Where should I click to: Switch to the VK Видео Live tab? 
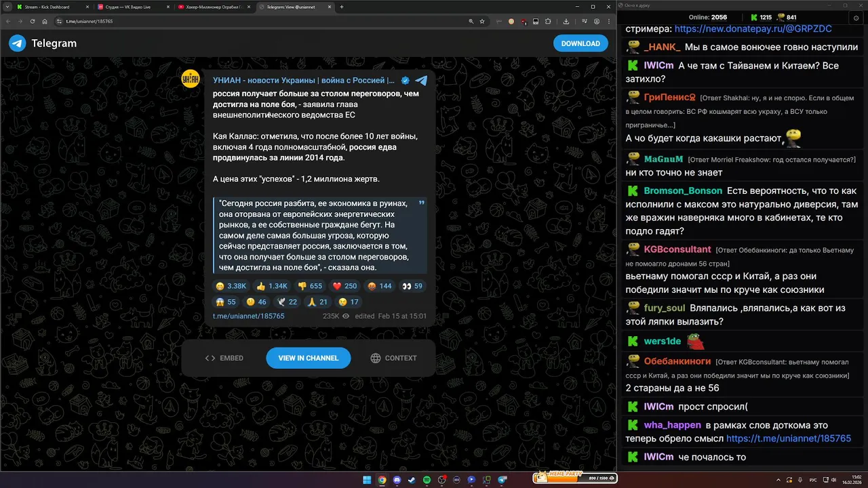(x=133, y=7)
